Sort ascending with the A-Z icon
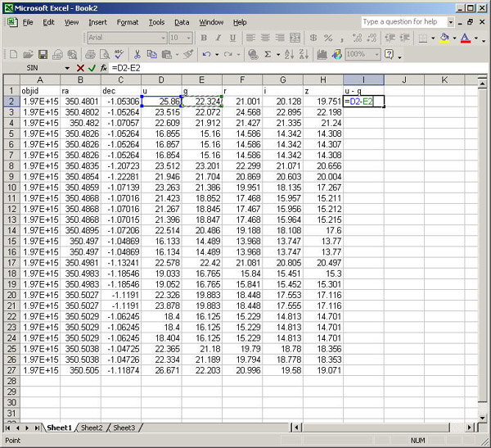This screenshot has width=491, height=448. pos(289,55)
